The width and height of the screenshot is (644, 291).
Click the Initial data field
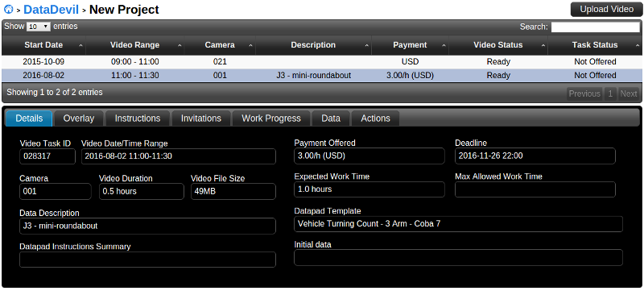458,258
